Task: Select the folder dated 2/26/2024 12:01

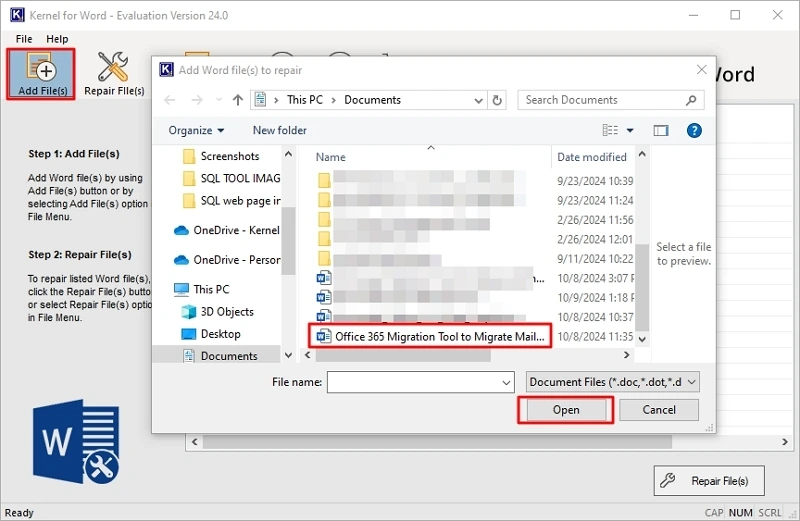Action: point(474,239)
